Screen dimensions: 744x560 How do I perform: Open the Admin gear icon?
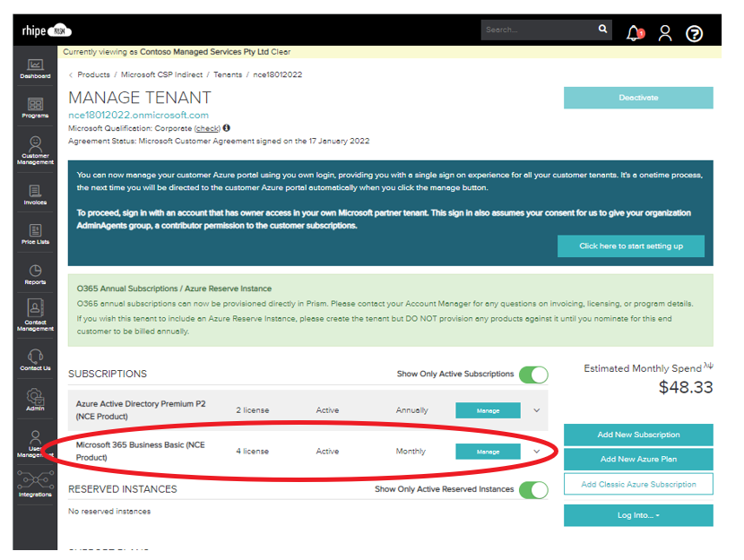(x=35, y=400)
